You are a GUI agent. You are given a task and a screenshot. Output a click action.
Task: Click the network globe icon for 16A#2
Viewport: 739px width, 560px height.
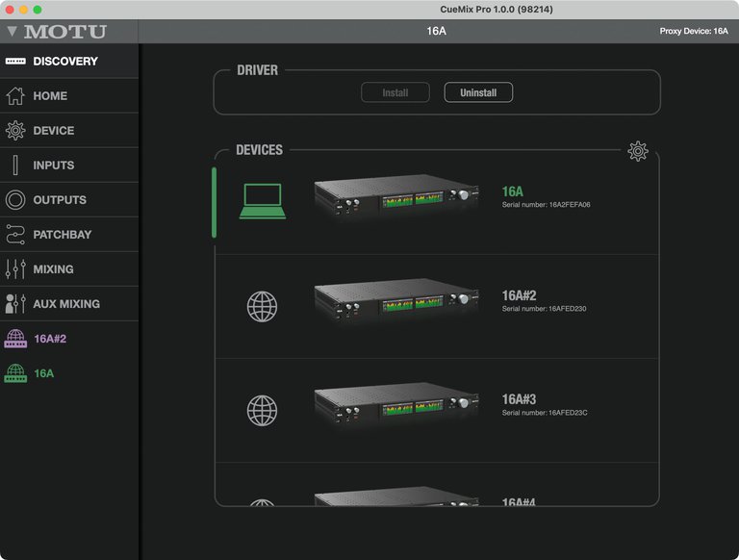click(262, 307)
